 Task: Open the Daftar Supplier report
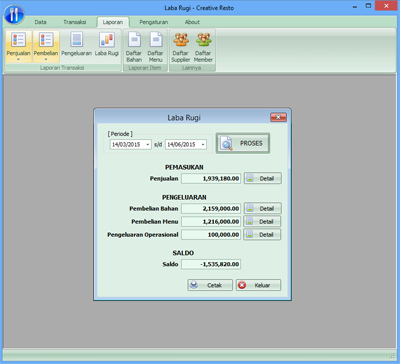point(181,47)
